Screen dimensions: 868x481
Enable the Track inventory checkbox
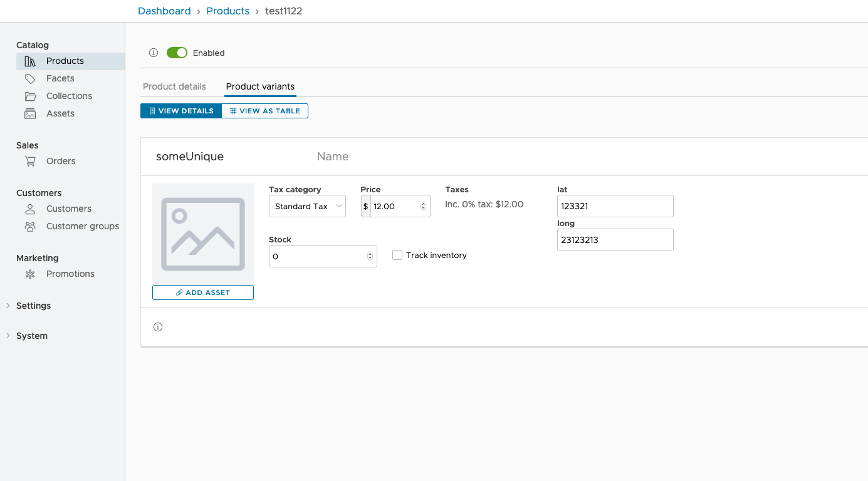[397, 255]
